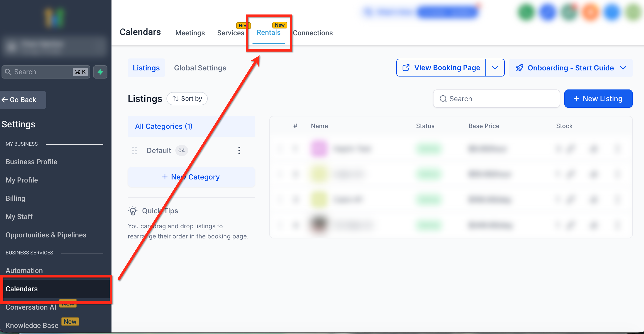This screenshot has width=644, height=334.
Task: Expand the View Booking Page dropdown arrow
Action: point(495,68)
